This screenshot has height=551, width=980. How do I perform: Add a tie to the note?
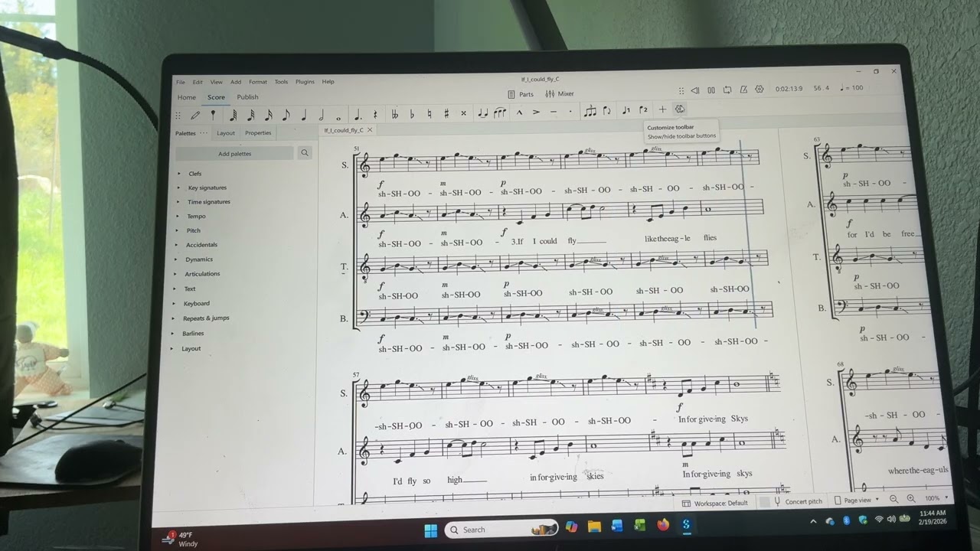(x=483, y=113)
